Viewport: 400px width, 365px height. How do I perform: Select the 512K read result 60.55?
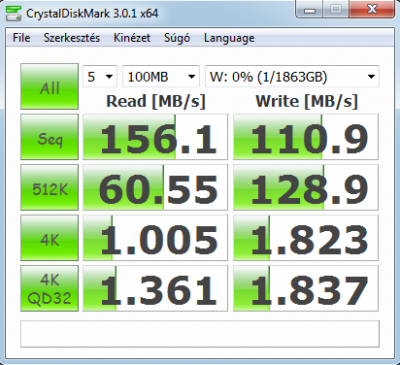[x=155, y=187]
